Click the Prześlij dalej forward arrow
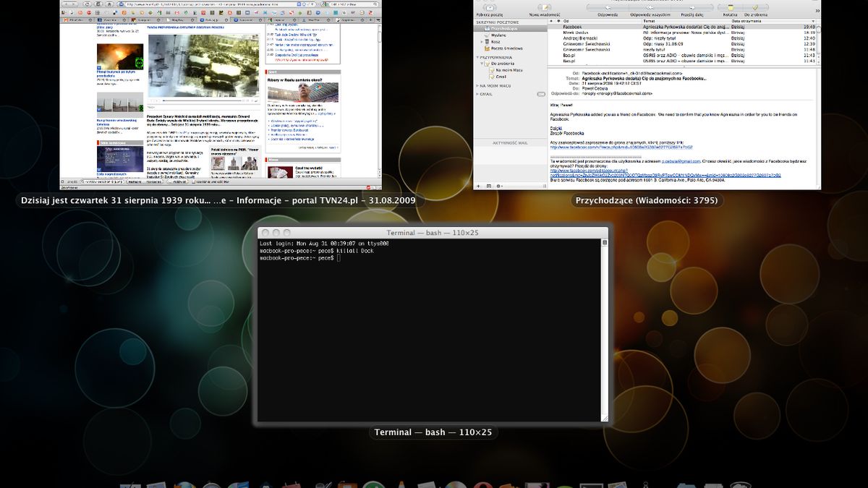 pyautogui.click(x=692, y=7)
